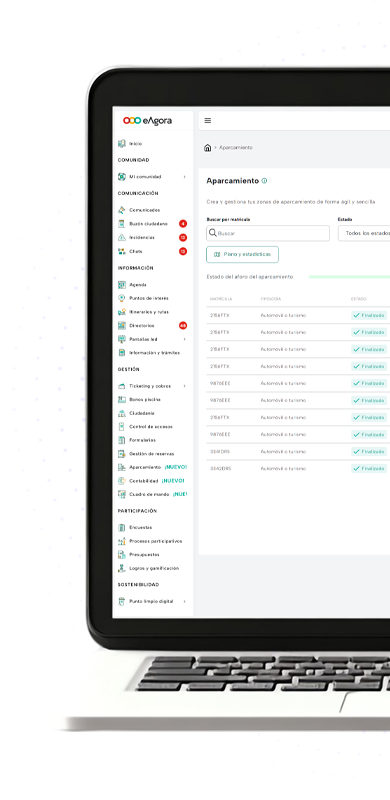
Task: Click the red 4 badge on Buzón ciudadano
Action: click(183, 223)
